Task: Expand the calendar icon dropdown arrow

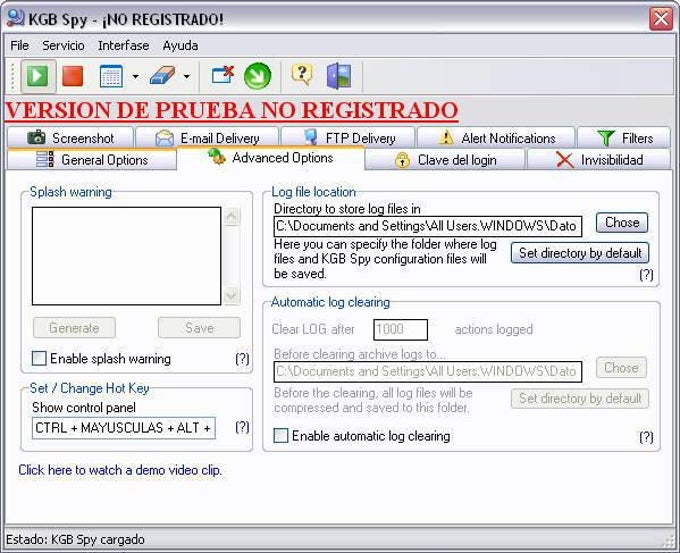Action: 135,77
